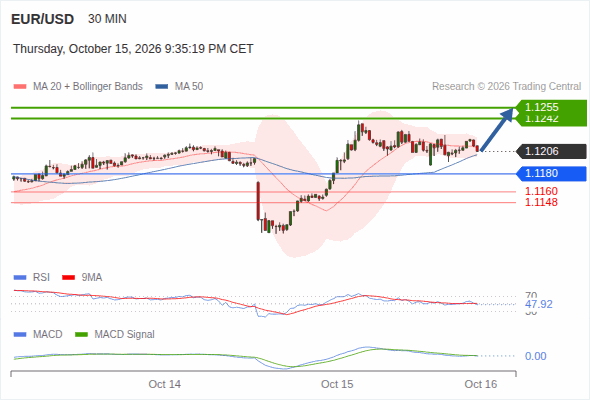Click the blue upward forecast arrow
Image resolution: width=590 pixels, height=400 pixels.
coord(497,130)
